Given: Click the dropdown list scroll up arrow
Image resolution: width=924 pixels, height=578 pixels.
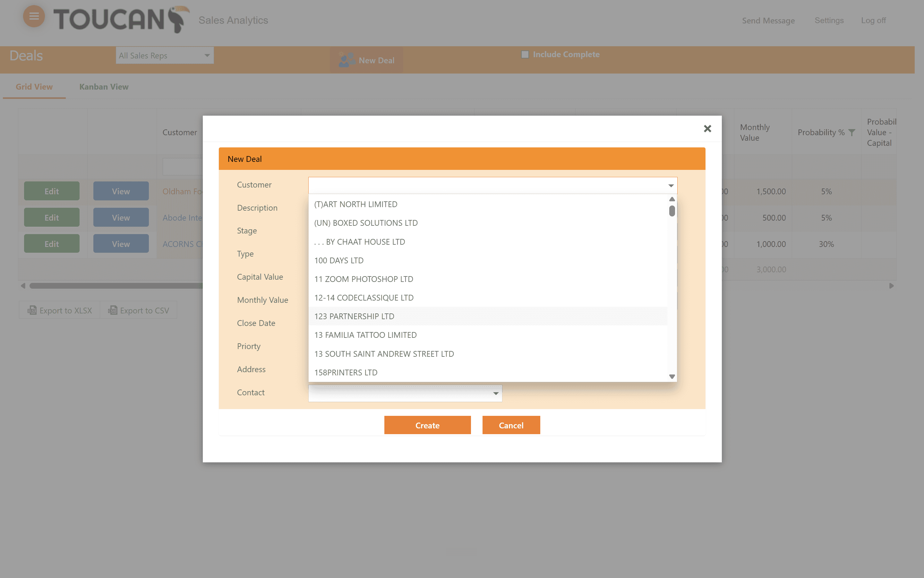Looking at the screenshot, I should tap(672, 199).
